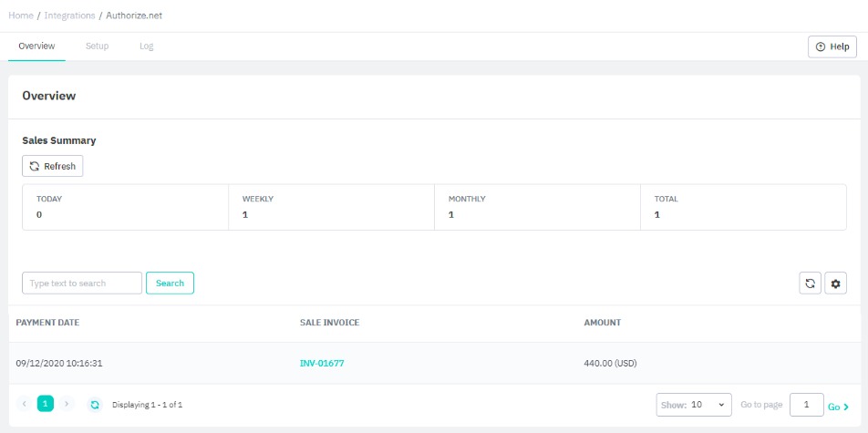Switch to the Setup tab
868x433 pixels.
97,46
